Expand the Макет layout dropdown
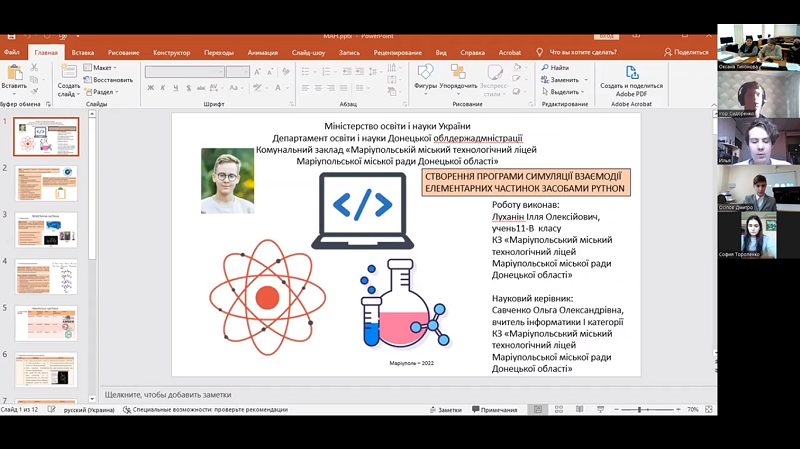 click(101, 67)
